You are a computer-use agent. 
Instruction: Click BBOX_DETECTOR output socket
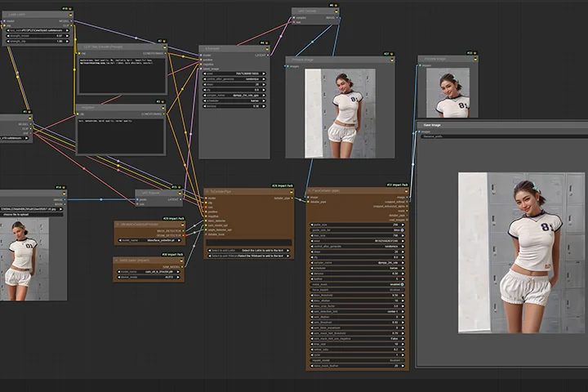pos(184,230)
